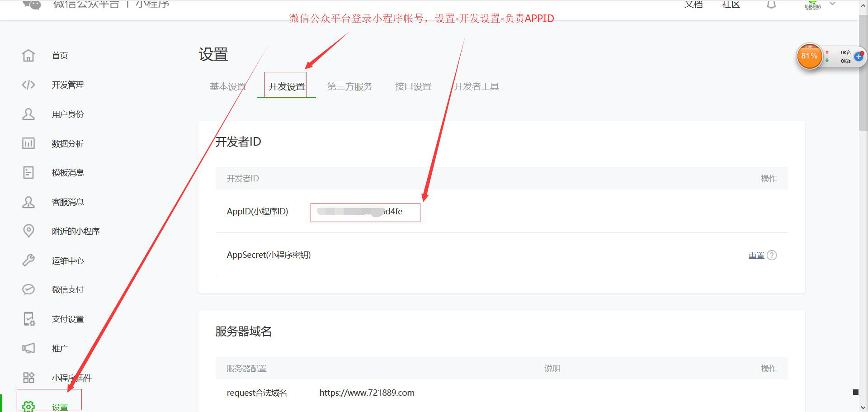
Task: Click the 微信公众平台 title in the header
Action: (86, 5)
